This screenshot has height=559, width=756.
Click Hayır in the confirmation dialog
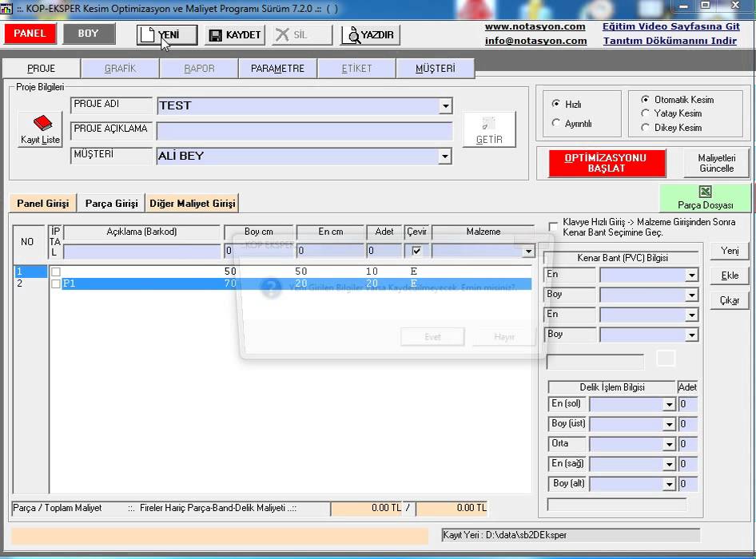(503, 337)
